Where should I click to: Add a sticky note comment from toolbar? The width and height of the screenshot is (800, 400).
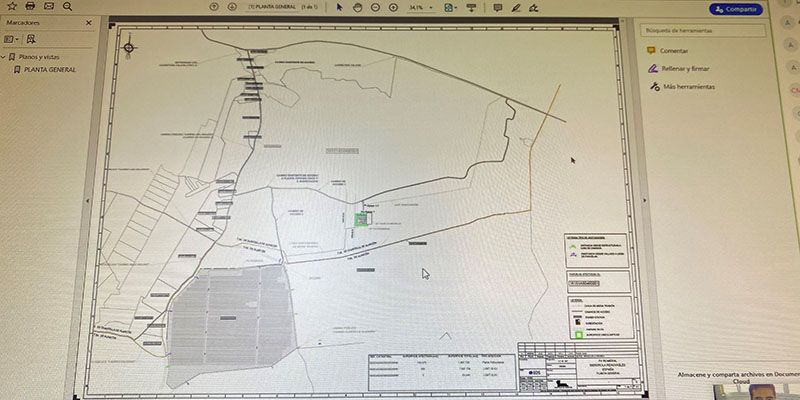tap(498, 7)
